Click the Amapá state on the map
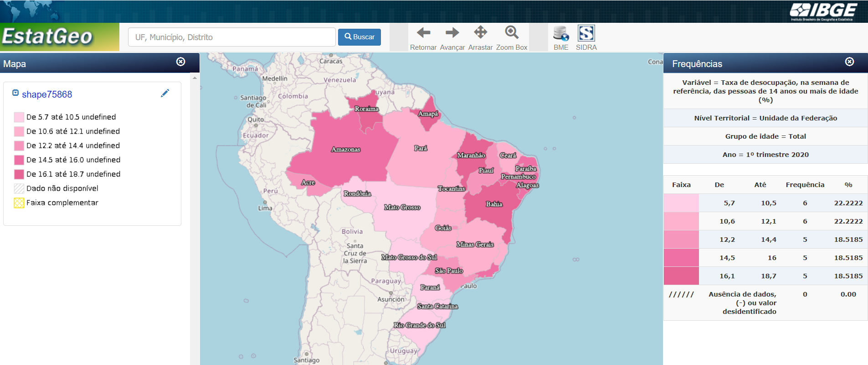The image size is (868, 365). click(x=428, y=114)
